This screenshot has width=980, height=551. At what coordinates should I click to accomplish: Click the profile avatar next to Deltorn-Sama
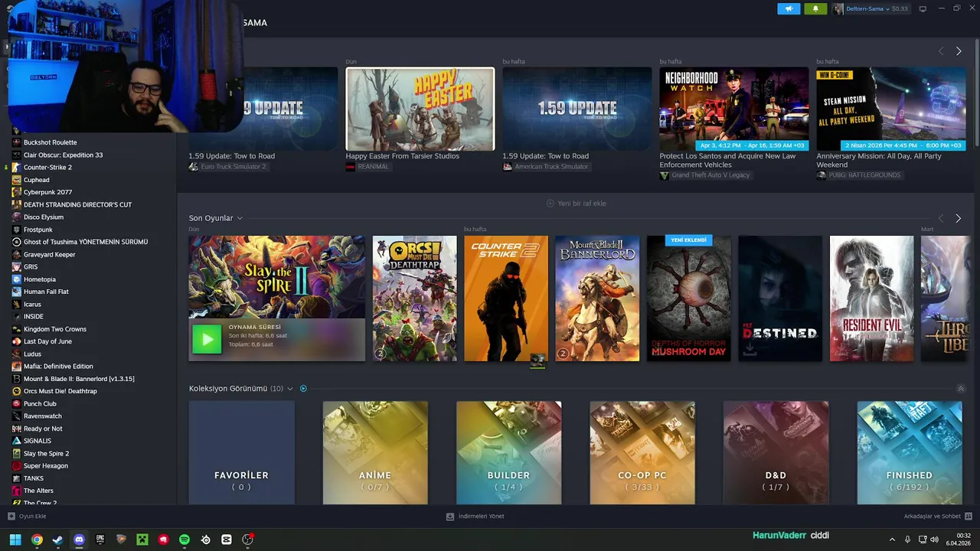pyautogui.click(x=838, y=8)
